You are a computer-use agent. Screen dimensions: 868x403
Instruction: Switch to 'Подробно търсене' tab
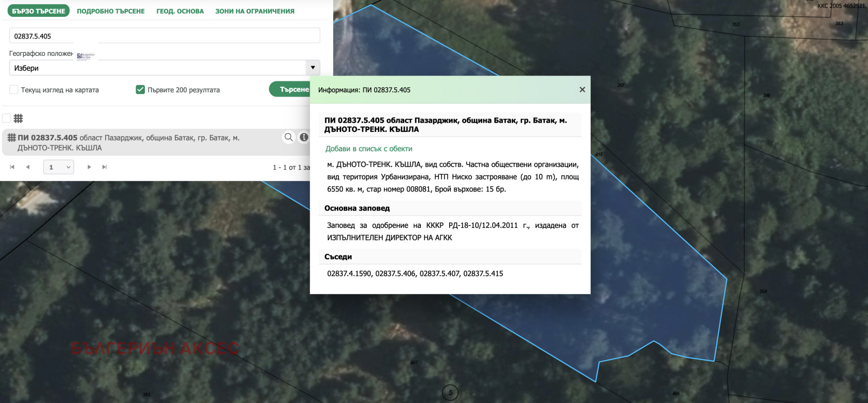point(111,11)
